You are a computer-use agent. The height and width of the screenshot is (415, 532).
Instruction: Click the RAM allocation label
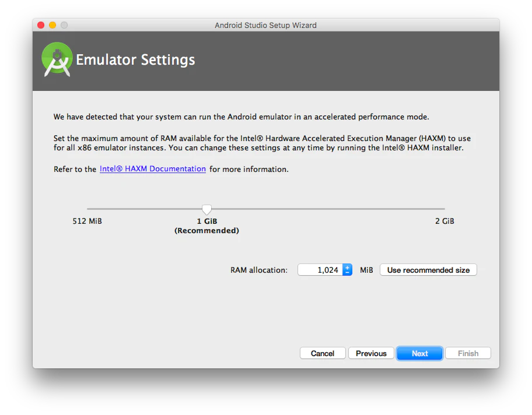pyautogui.click(x=259, y=270)
